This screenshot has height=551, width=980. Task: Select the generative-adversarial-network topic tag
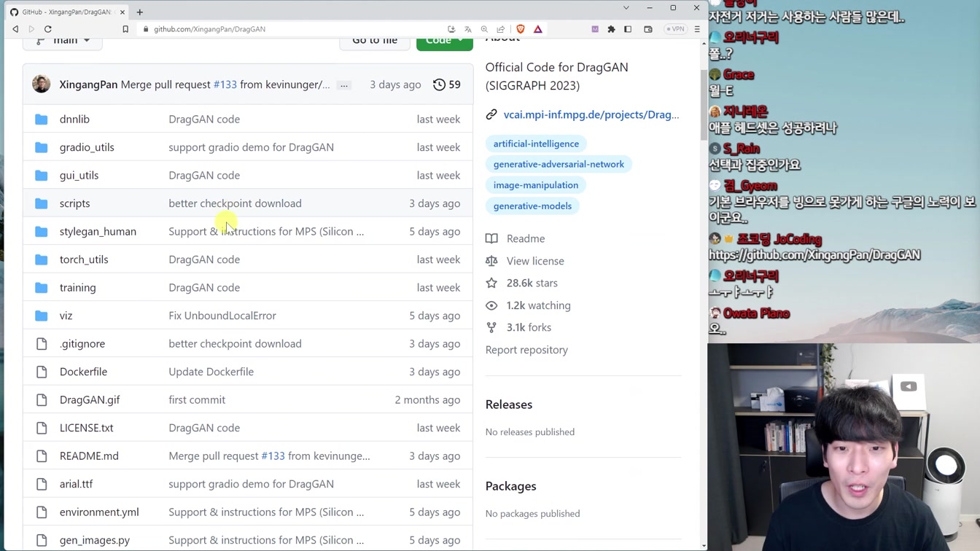coord(559,164)
